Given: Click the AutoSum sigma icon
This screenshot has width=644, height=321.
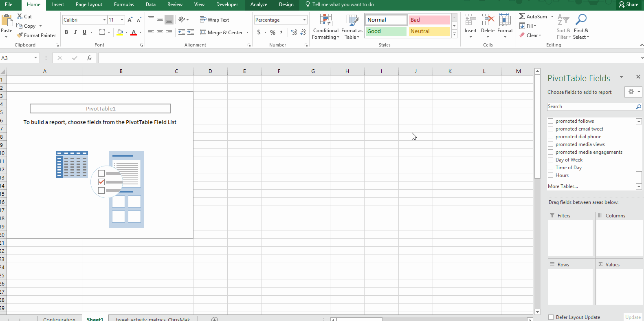Looking at the screenshot, I should (522, 16).
